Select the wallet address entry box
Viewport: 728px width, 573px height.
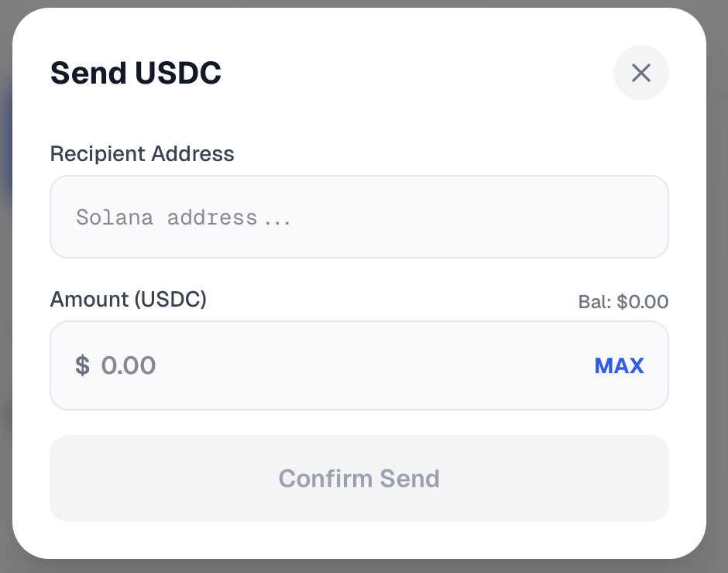[x=359, y=217]
